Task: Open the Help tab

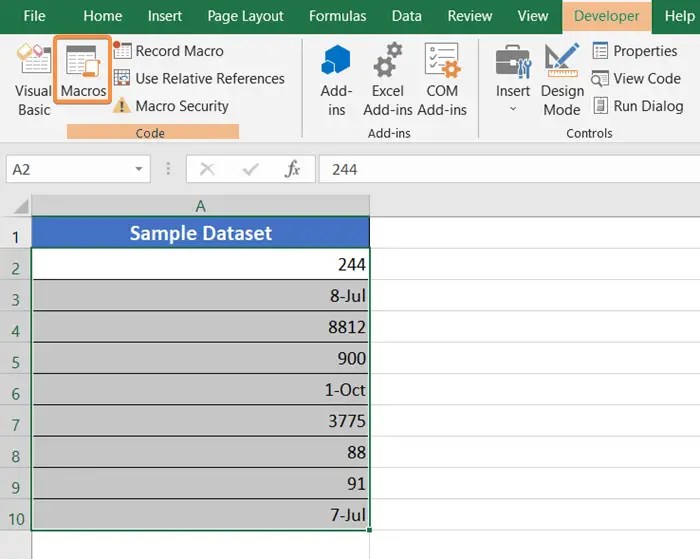Action: (679, 16)
